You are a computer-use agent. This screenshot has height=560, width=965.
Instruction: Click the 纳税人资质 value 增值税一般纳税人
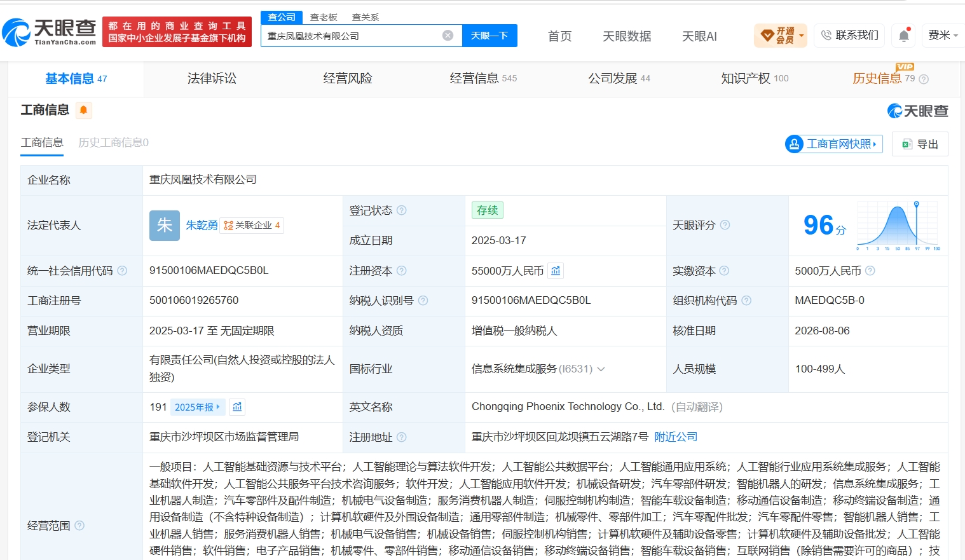tap(514, 331)
